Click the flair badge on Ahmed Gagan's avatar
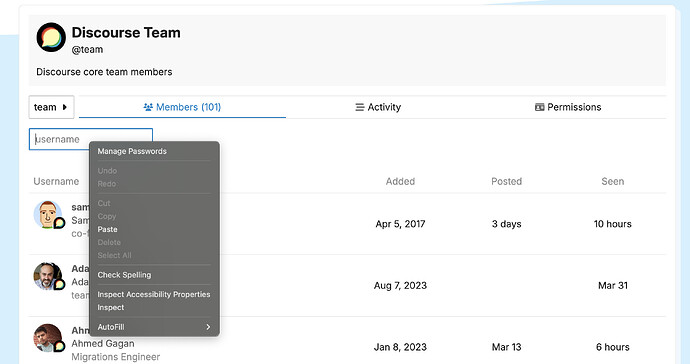Screen dimensions: 690x364 click(x=59, y=346)
